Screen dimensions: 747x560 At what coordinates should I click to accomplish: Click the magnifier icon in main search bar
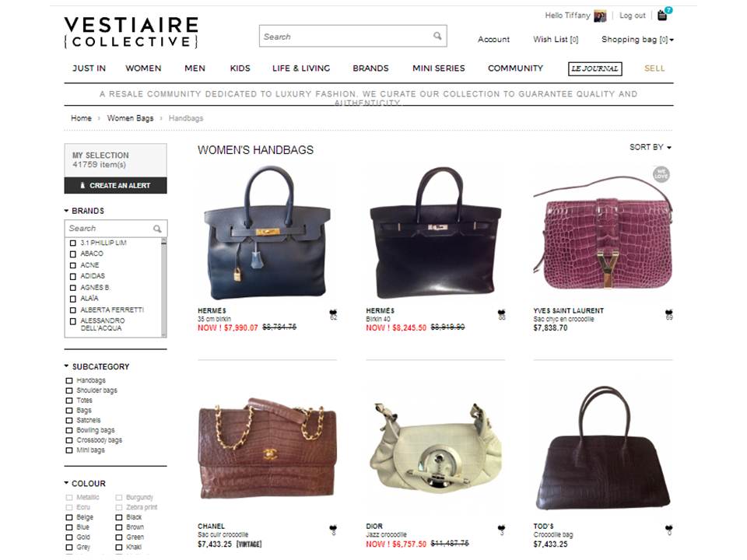437,37
